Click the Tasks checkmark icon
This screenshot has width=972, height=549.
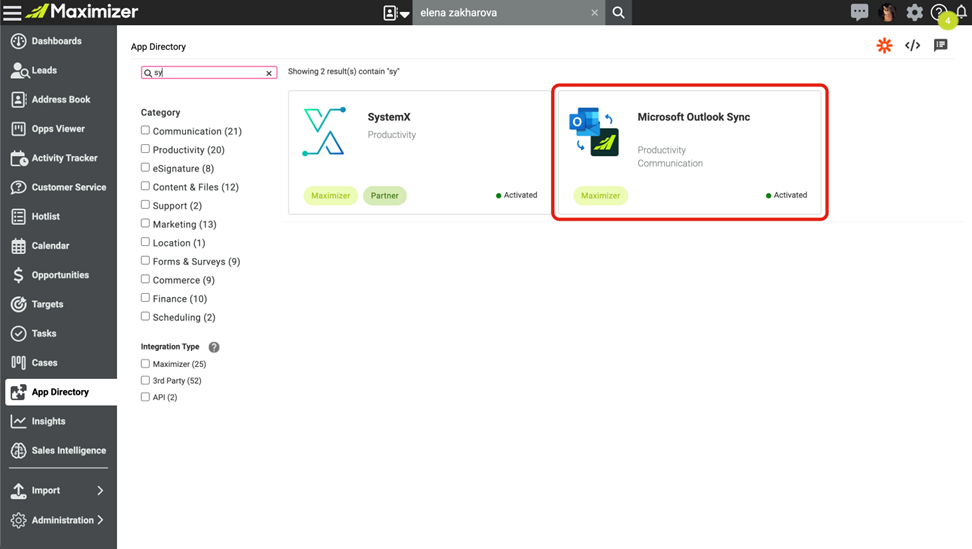[19, 333]
